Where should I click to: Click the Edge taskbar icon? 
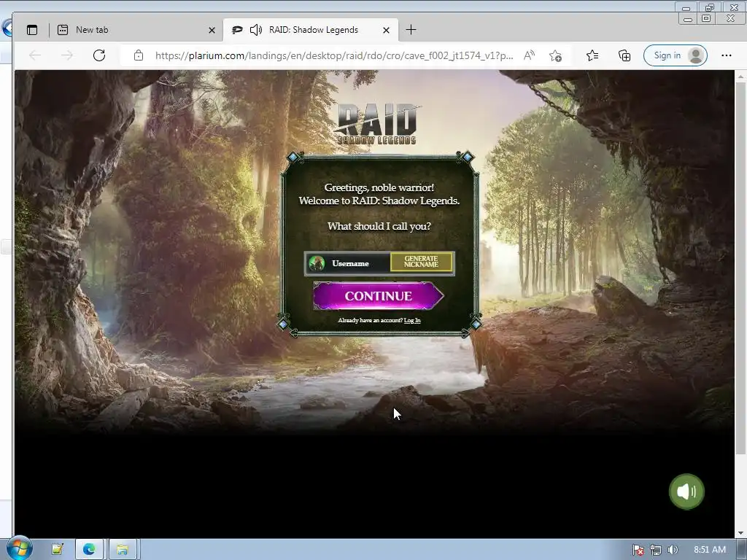[x=89, y=550]
